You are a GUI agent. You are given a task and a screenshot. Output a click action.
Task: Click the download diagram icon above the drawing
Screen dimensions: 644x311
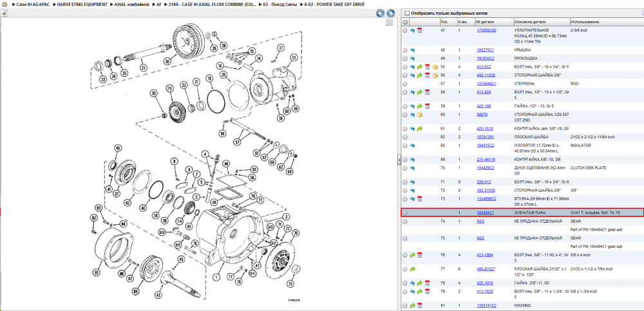[4, 13]
